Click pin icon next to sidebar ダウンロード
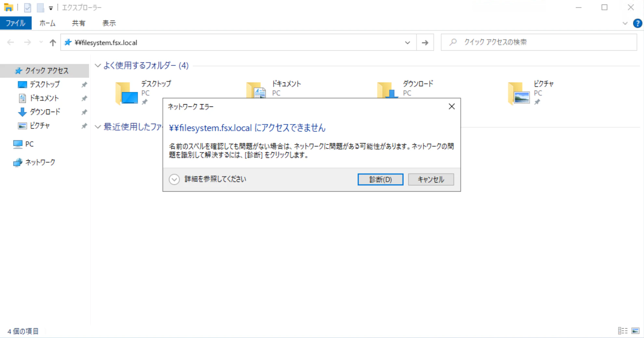 click(x=84, y=112)
